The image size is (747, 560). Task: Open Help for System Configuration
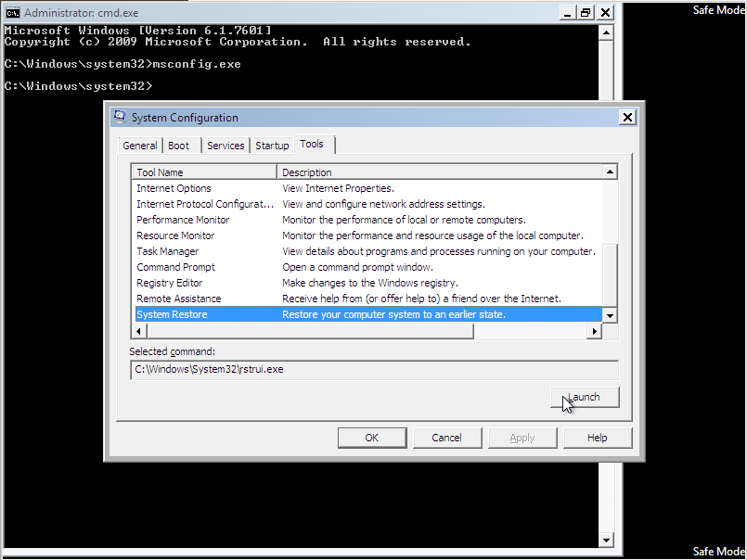coord(597,438)
